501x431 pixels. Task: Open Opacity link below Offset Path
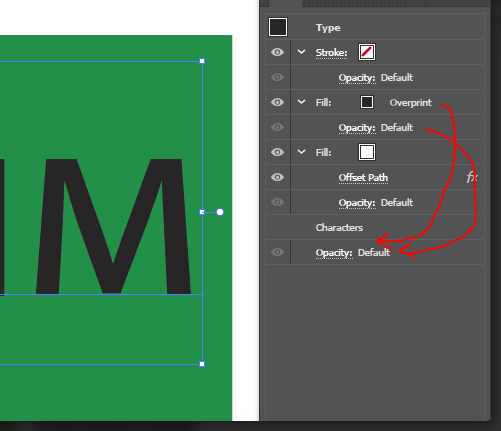(357, 203)
